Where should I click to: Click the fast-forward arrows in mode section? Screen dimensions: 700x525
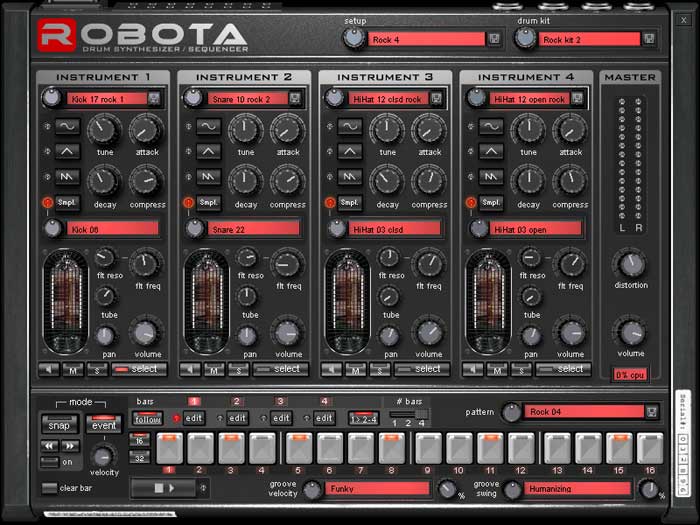coord(70,446)
